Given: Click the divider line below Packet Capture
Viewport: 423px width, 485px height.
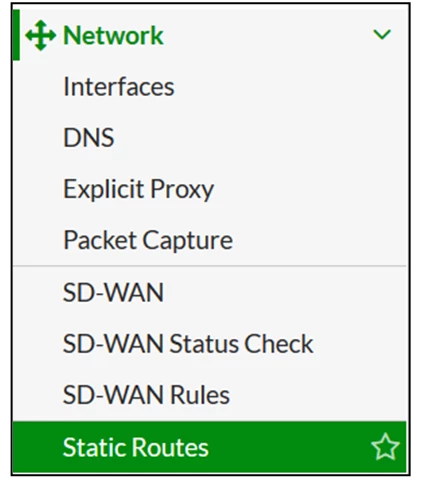Looking at the screenshot, I should (x=209, y=266).
